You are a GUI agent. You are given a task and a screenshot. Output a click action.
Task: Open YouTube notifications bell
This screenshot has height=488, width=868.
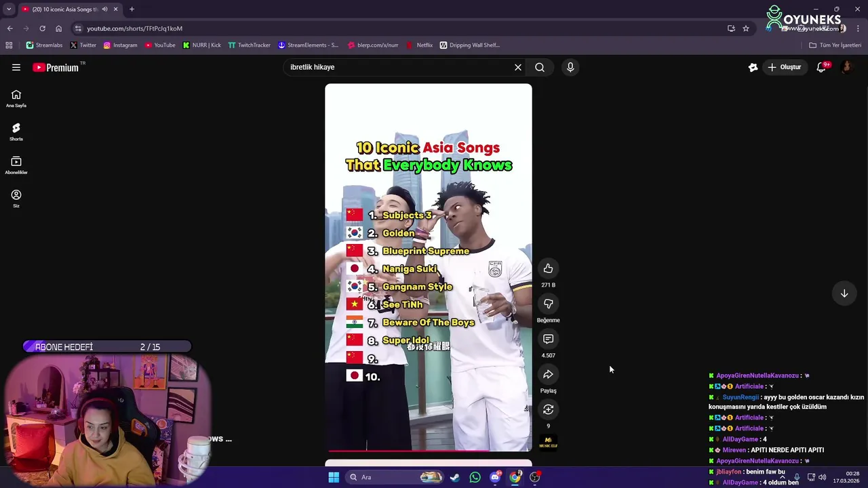[821, 67]
